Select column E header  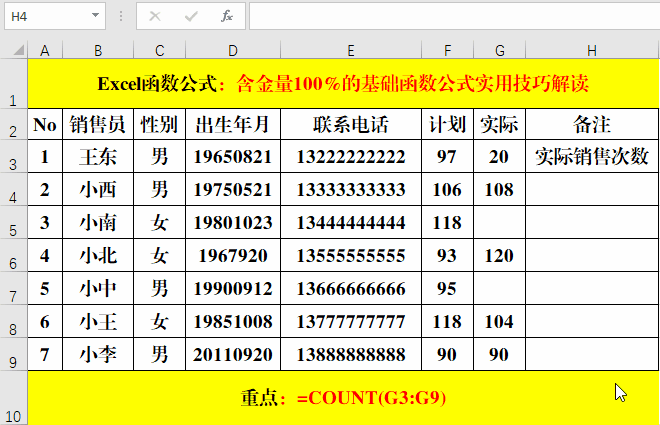click(351, 50)
